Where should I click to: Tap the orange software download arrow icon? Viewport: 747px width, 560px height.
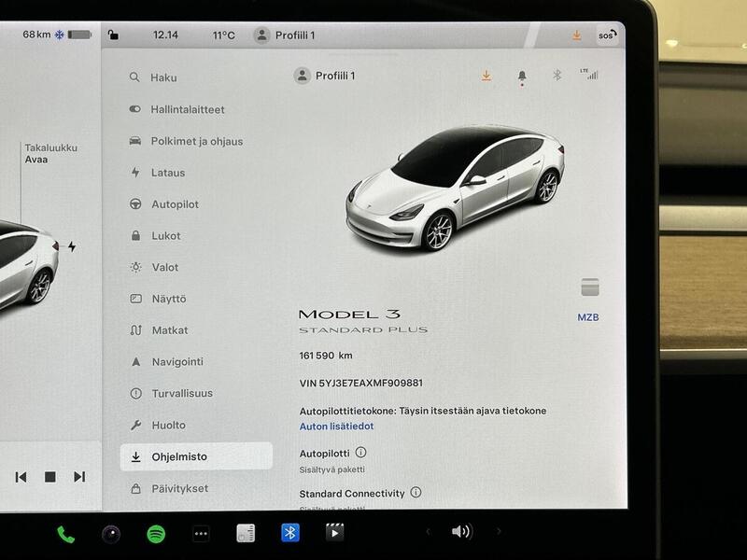[486, 77]
